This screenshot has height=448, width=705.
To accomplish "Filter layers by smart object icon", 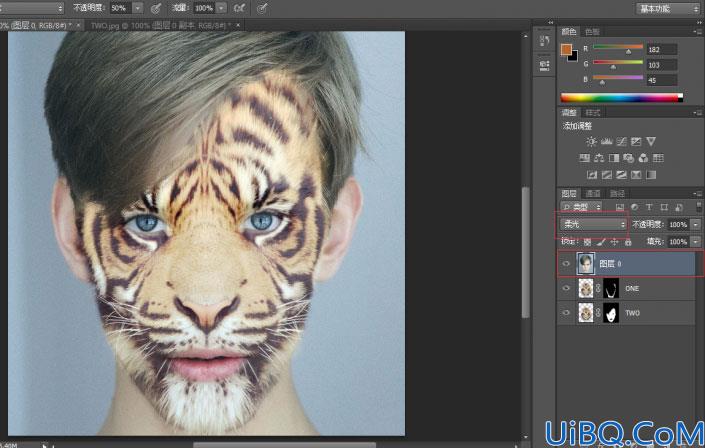I will pos(679,207).
